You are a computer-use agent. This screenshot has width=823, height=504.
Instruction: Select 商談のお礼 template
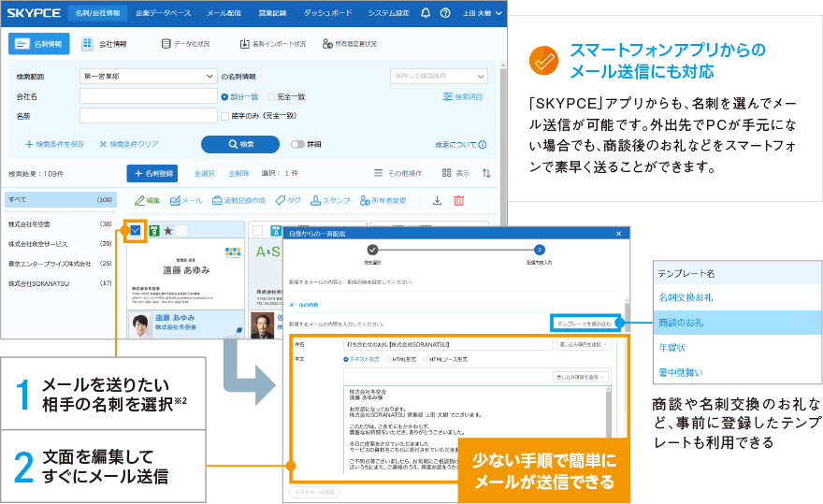click(x=738, y=323)
